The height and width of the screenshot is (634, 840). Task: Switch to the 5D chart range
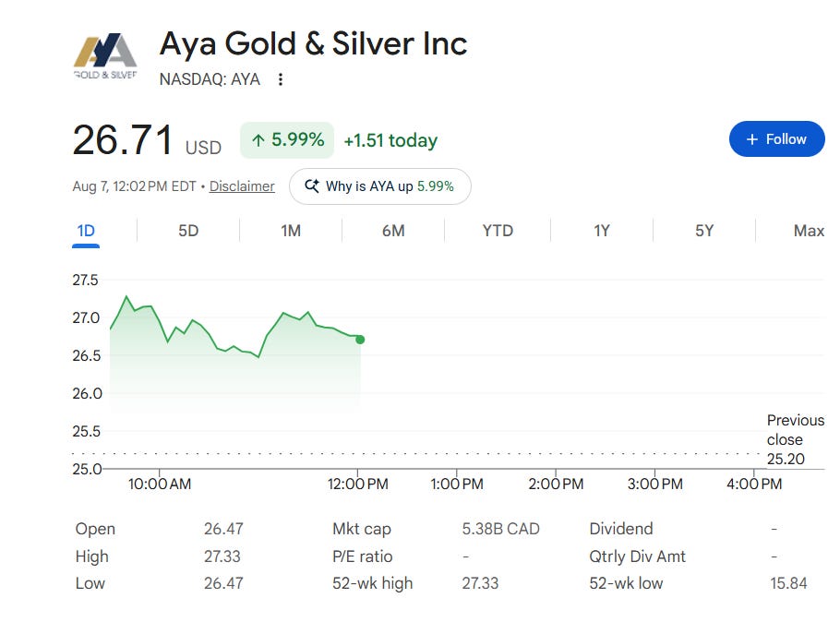(x=188, y=231)
